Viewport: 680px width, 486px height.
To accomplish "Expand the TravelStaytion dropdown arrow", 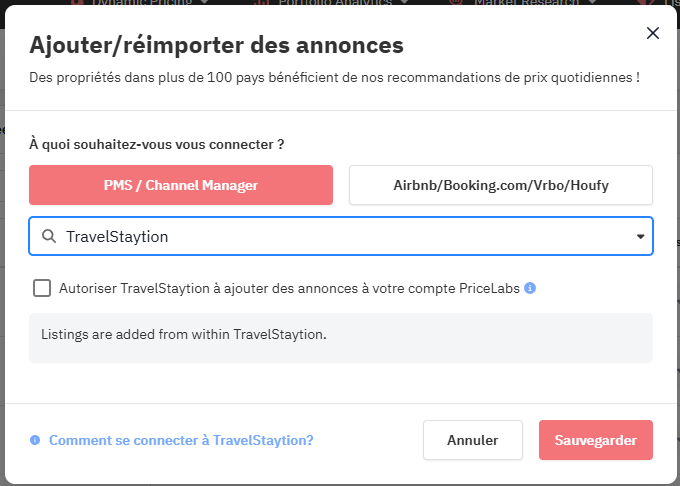I will [640, 237].
